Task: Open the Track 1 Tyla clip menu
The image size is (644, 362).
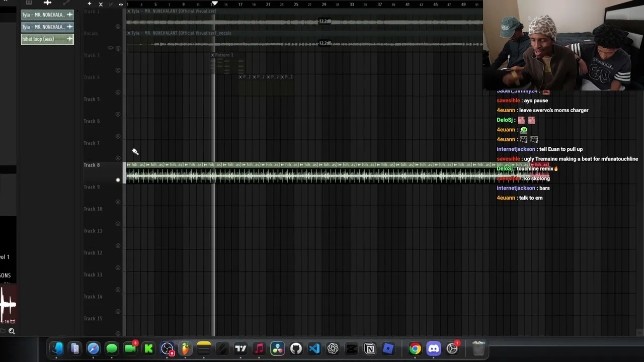Action: coord(129,11)
